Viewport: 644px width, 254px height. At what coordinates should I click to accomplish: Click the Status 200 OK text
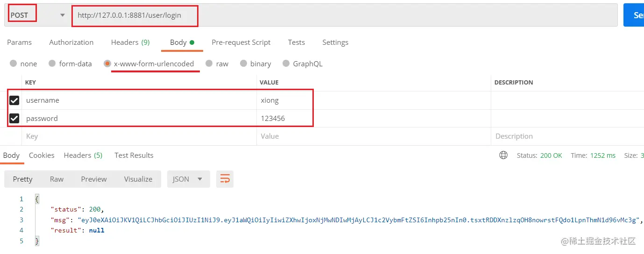click(539, 155)
